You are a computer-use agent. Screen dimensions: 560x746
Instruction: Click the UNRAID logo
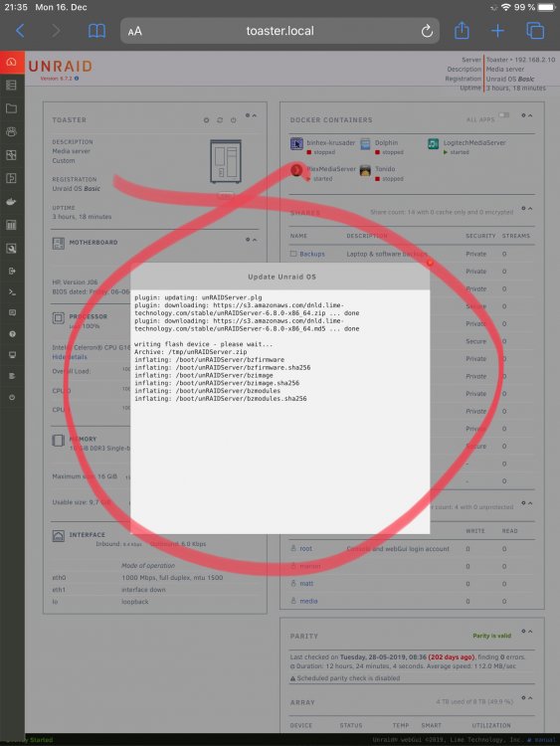(61, 66)
